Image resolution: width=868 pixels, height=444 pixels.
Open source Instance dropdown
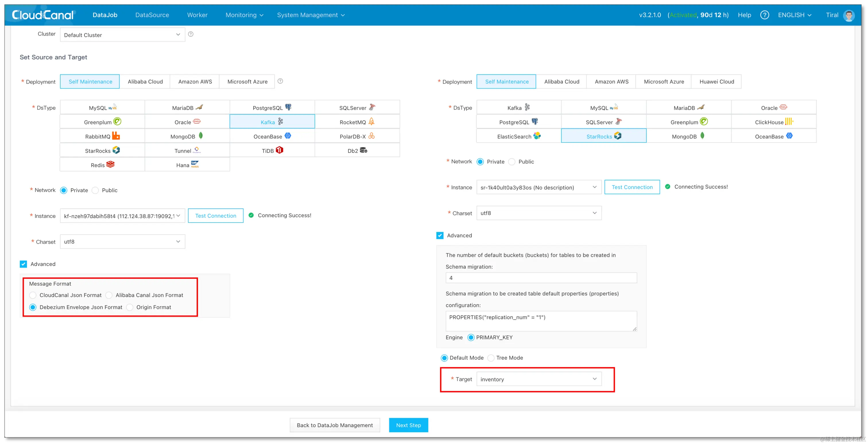click(123, 215)
